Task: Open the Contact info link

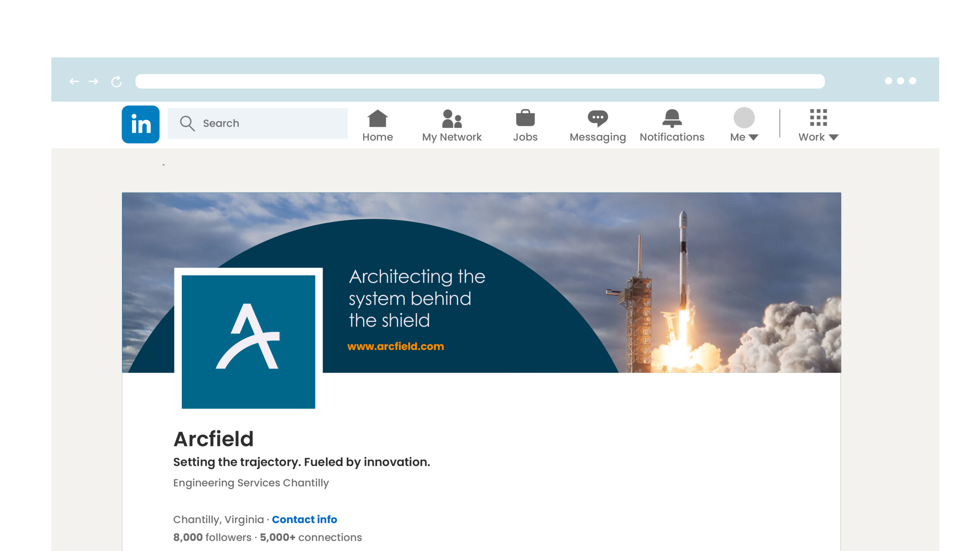Action: (x=304, y=519)
